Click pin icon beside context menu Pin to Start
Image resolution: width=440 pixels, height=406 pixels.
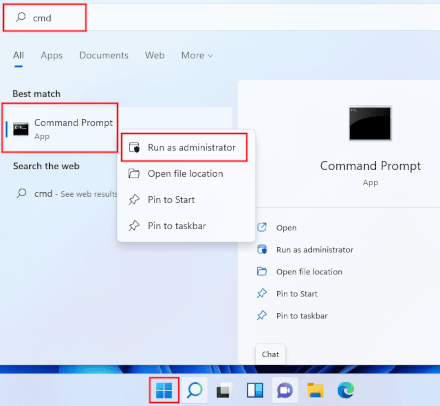[134, 199]
